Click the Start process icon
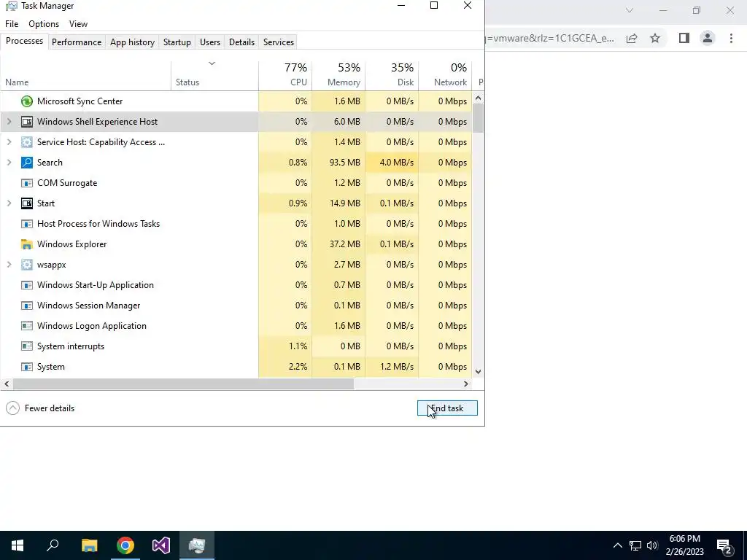Image resolution: width=747 pixels, height=560 pixels. pos(27,203)
